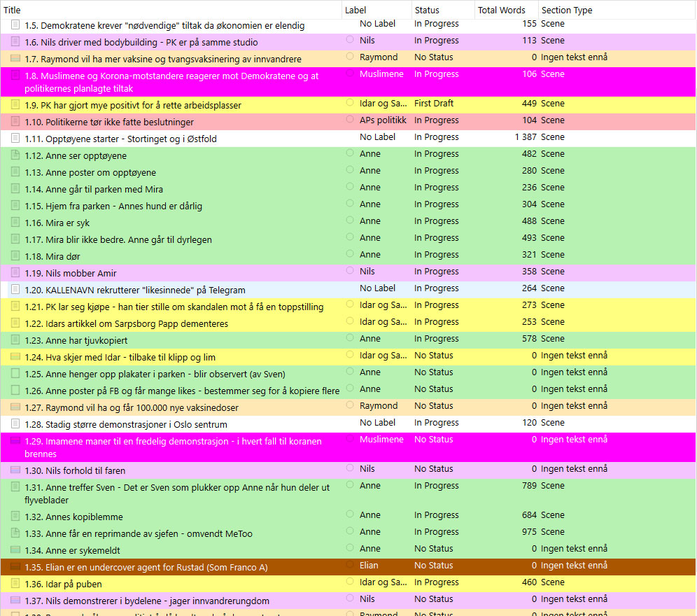Click the index card icon for 1.30 Nils forhold til faren

(x=15, y=470)
